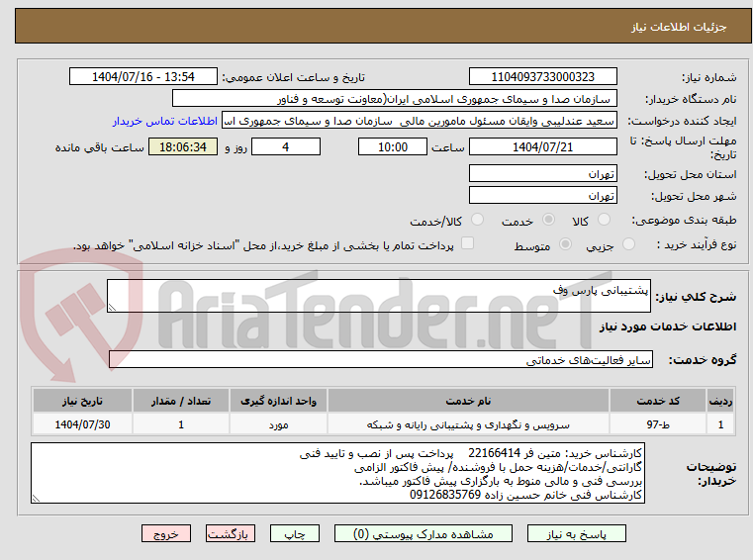Open اطلاعات تماس خریدار link
This screenshot has width=753, height=560.
point(165,121)
